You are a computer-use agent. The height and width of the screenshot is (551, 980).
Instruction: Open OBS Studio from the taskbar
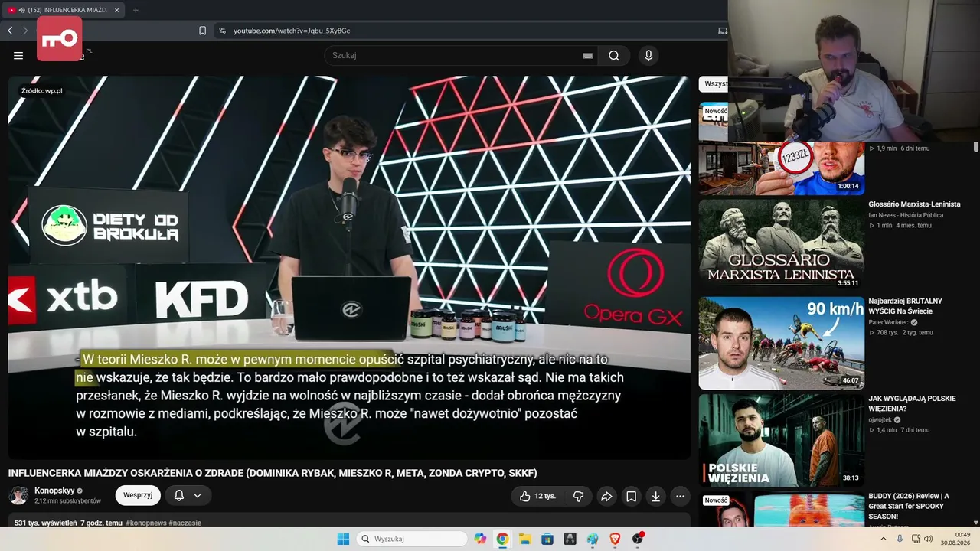point(638,539)
